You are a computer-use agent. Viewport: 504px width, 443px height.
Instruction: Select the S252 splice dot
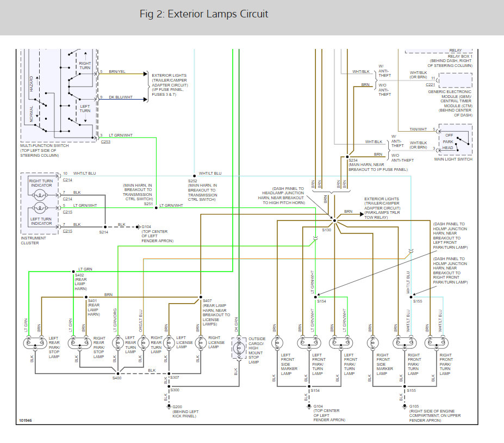point(194,176)
